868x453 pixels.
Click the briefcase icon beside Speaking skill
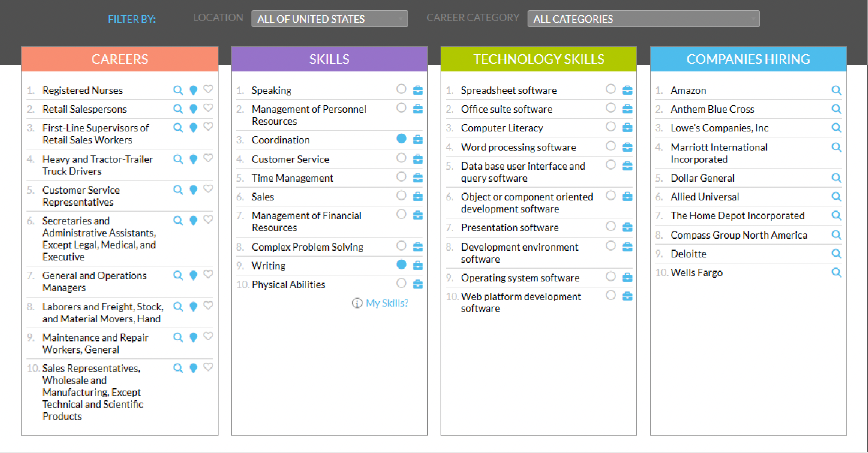(418, 90)
